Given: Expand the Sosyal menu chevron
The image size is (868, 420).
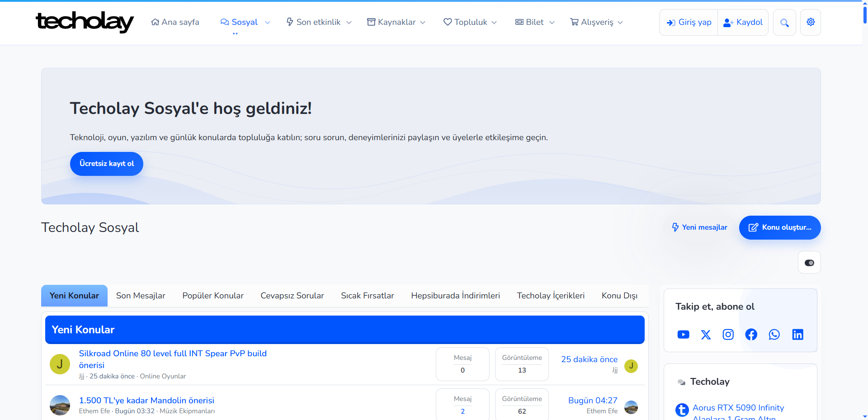Looking at the screenshot, I should pyautogui.click(x=268, y=23).
